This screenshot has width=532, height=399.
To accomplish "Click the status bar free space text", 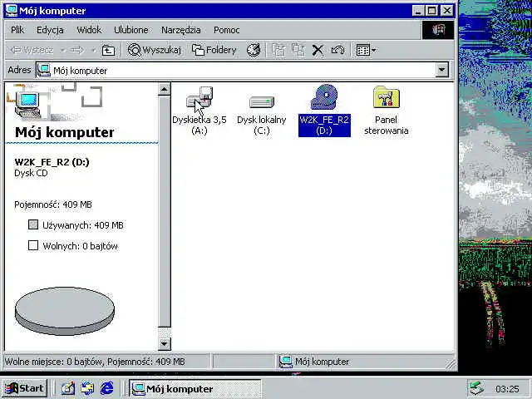I will pos(95,362).
